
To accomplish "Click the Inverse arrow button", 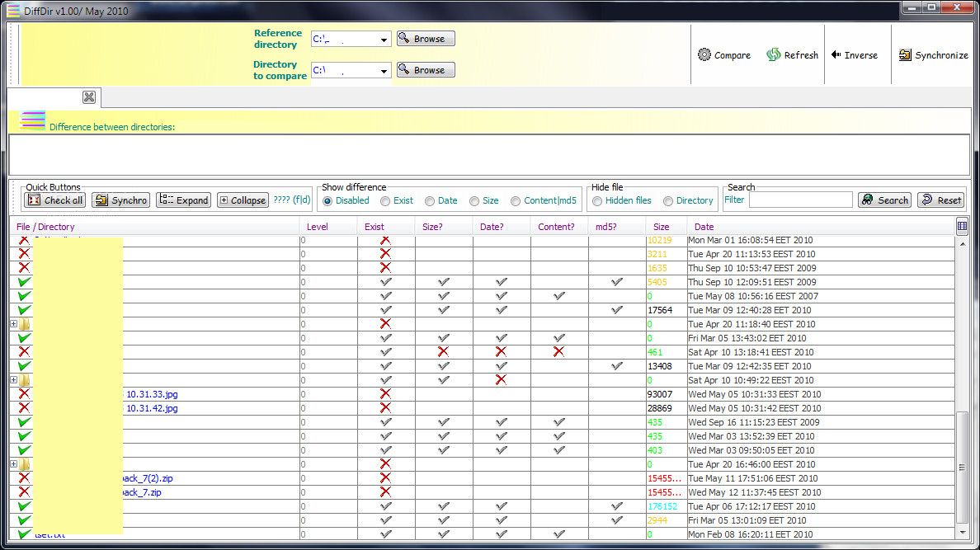I will 855,55.
